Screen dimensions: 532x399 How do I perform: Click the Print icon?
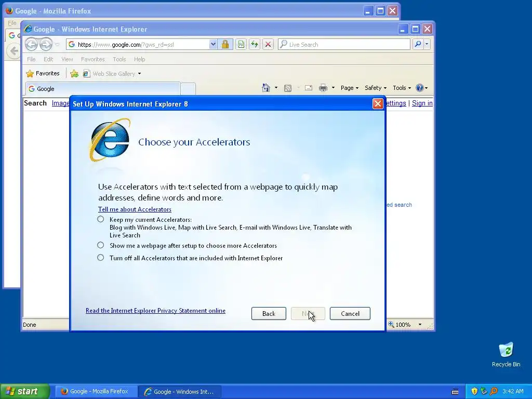[323, 88]
